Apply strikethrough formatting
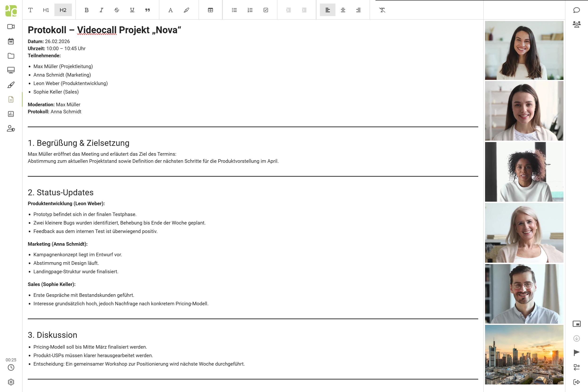This screenshot has height=392, width=588. (117, 10)
